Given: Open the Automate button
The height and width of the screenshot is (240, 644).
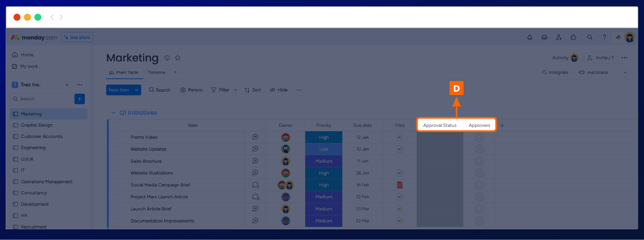Looking at the screenshot, I should click(x=593, y=73).
